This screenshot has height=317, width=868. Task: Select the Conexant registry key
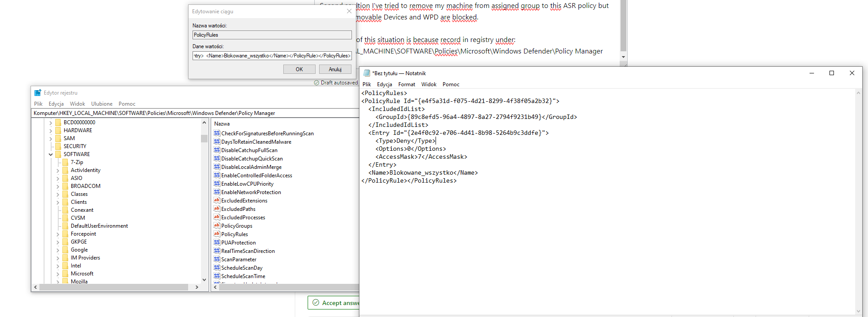click(x=82, y=210)
